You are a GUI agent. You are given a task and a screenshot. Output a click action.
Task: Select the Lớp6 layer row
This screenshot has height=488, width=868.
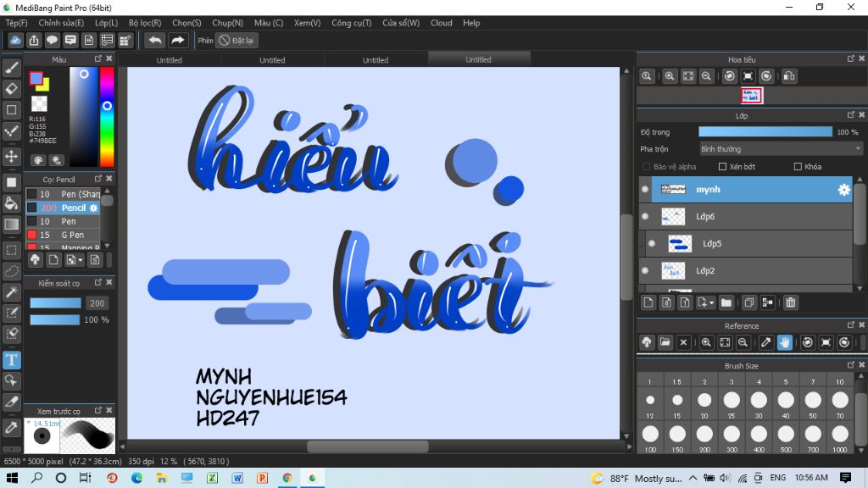746,216
